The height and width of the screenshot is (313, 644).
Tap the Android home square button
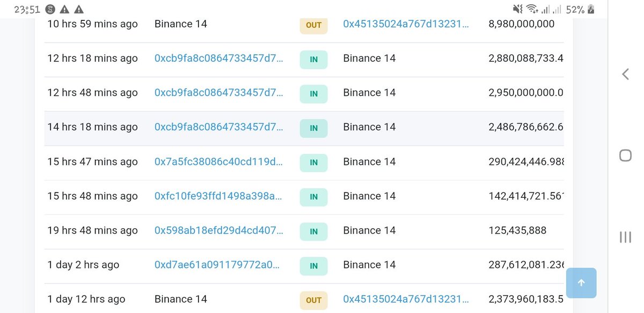pyautogui.click(x=625, y=155)
